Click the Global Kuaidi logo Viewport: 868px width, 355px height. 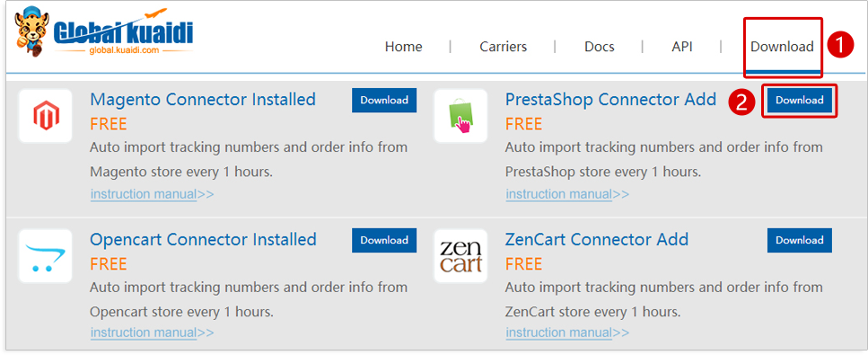click(104, 32)
